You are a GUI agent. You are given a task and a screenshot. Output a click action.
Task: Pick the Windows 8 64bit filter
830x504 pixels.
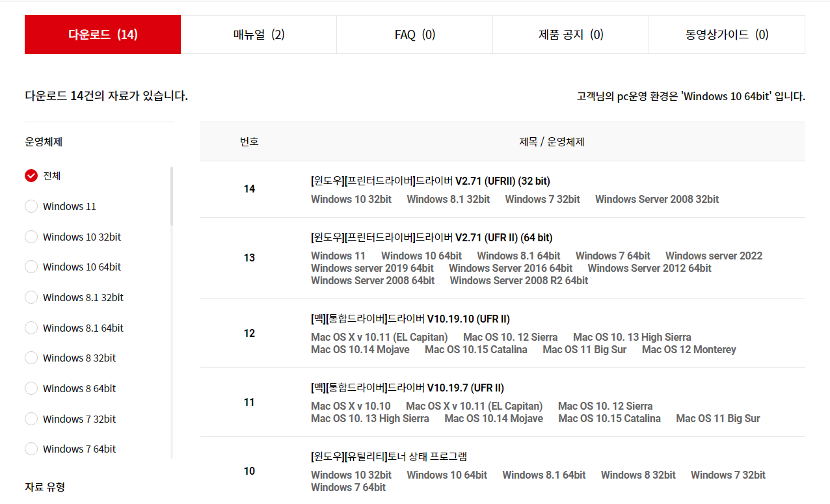31,388
